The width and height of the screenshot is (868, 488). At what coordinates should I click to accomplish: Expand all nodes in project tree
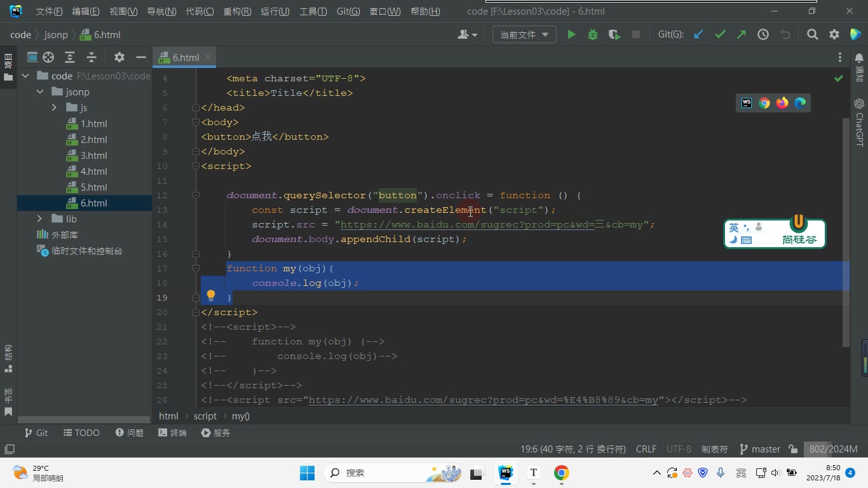coord(70,57)
